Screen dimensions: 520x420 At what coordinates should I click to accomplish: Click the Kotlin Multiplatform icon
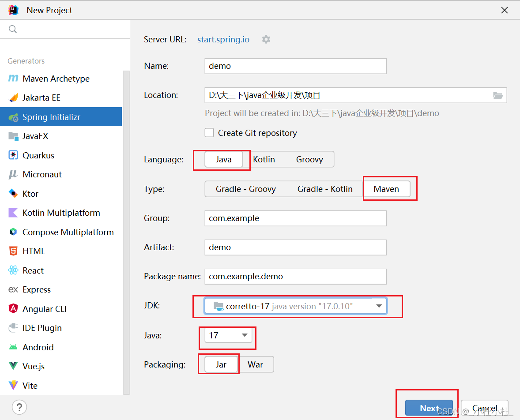tap(13, 213)
